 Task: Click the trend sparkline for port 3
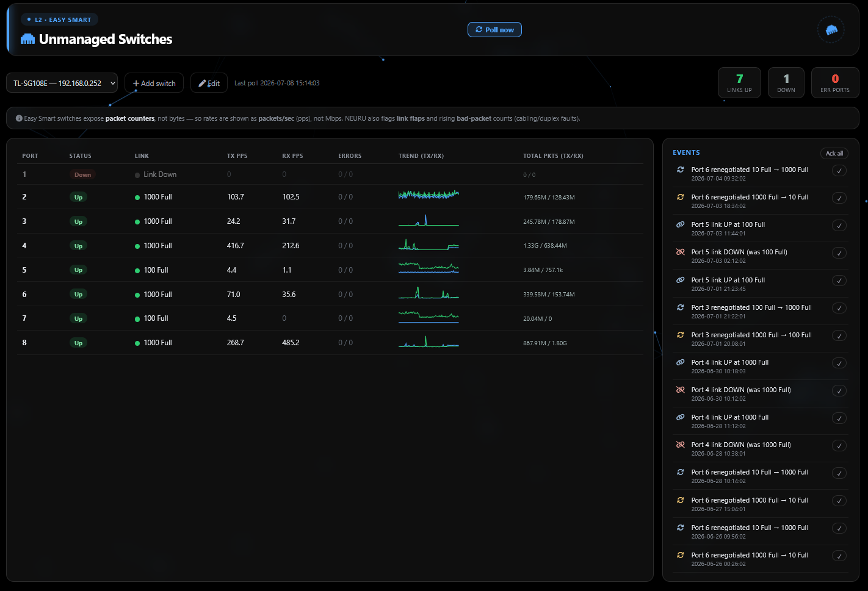429,220
